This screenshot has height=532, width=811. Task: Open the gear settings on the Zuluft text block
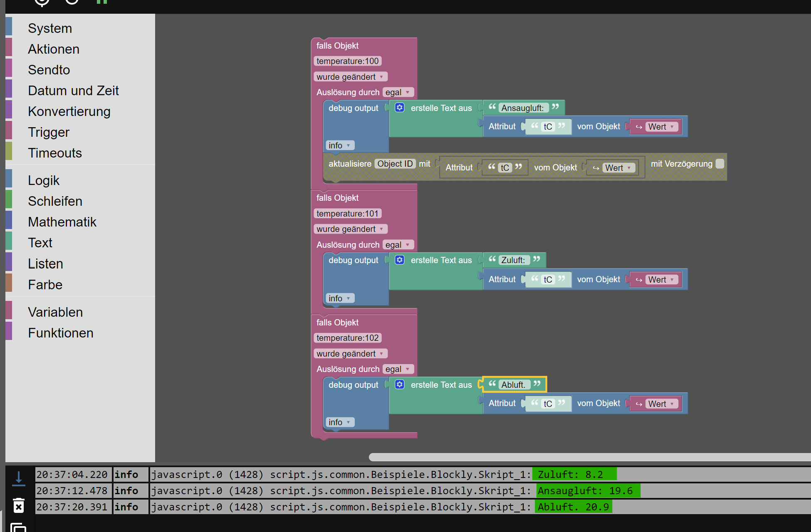click(400, 260)
